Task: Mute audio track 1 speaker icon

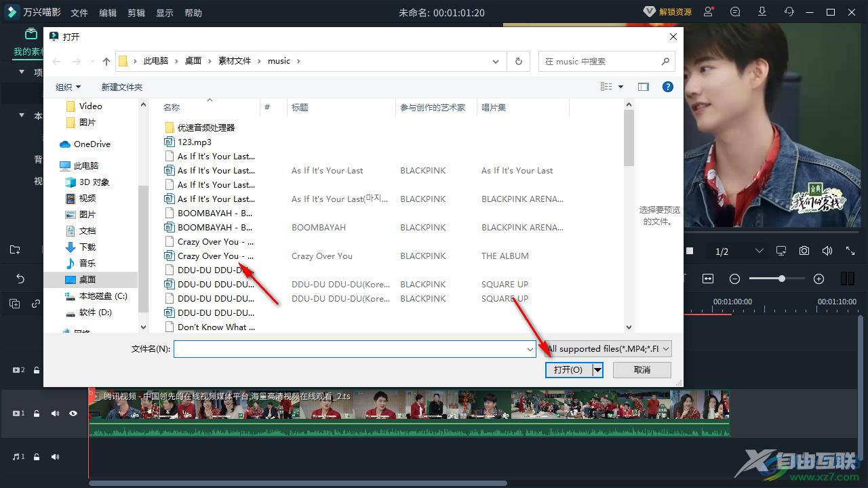Action: (x=55, y=457)
